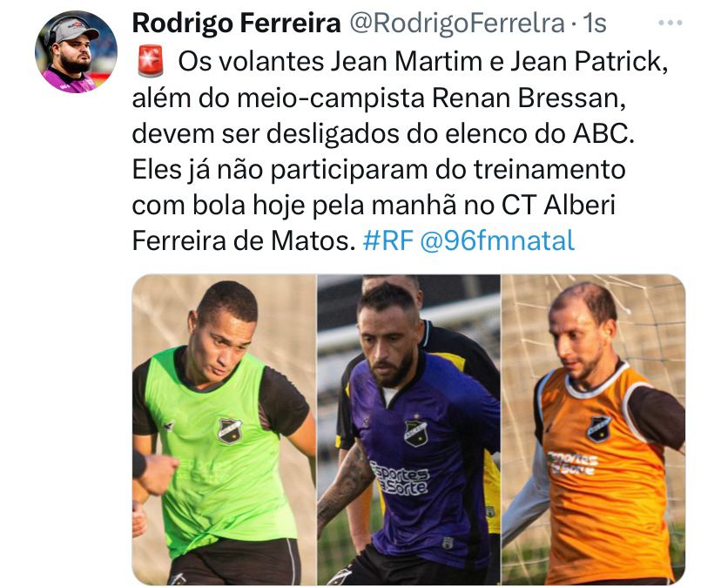Open Rodrigo Ferreira's profile picture

click(77, 51)
